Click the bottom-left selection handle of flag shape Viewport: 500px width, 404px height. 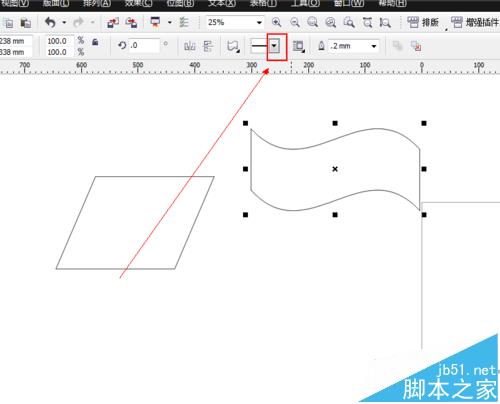[246, 215]
